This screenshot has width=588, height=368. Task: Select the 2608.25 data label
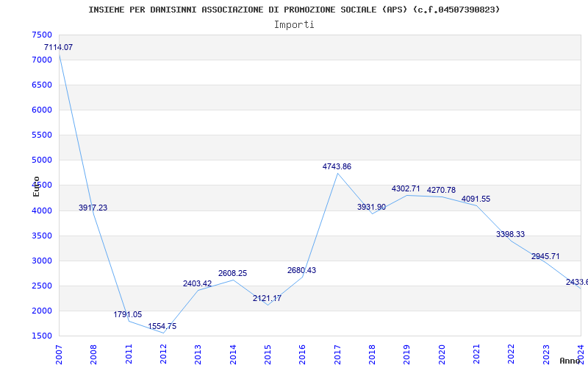point(232,273)
